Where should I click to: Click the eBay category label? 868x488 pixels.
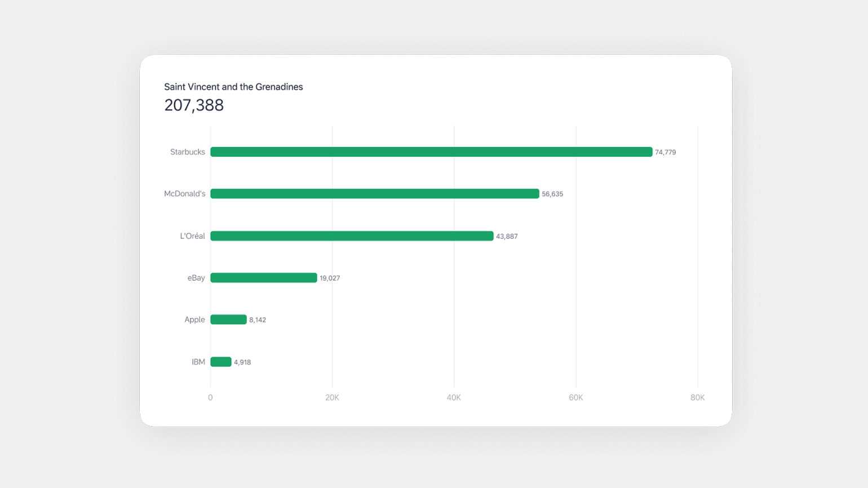tap(196, 278)
